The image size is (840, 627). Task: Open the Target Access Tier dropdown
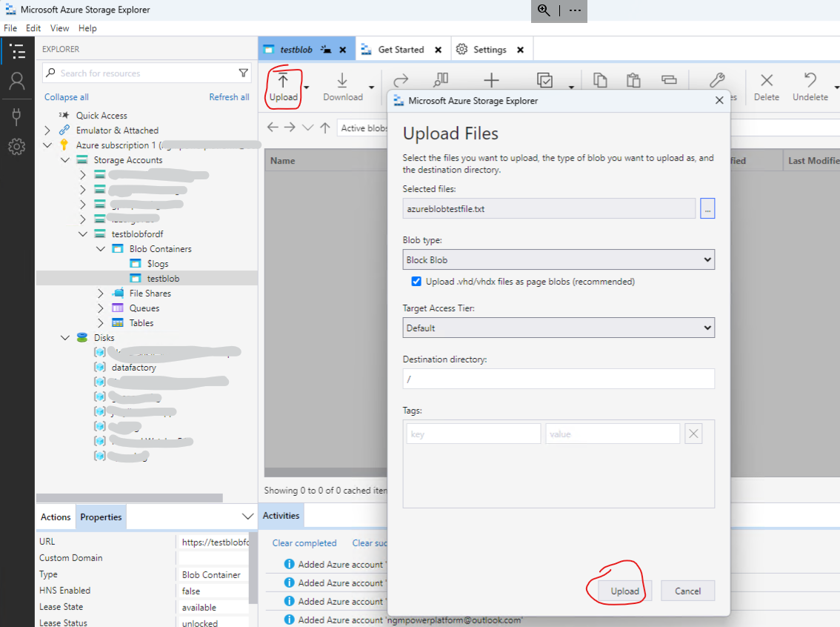(x=559, y=328)
